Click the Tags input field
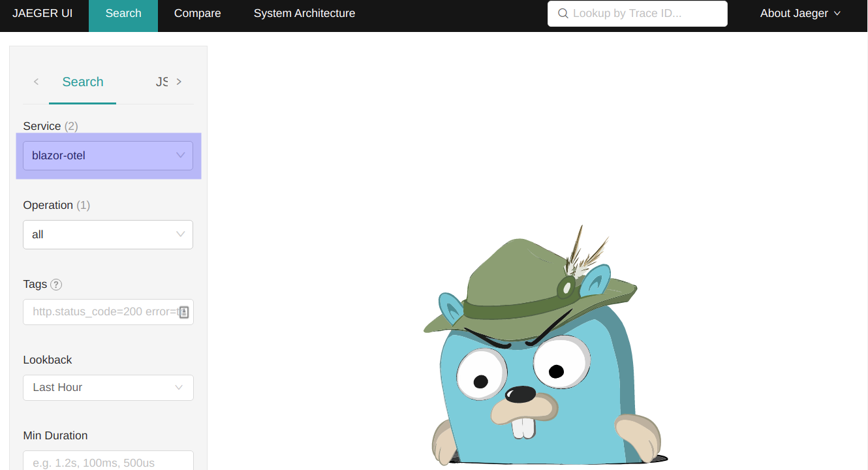The width and height of the screenshot is (868, 470). click(x=108, y=312)
